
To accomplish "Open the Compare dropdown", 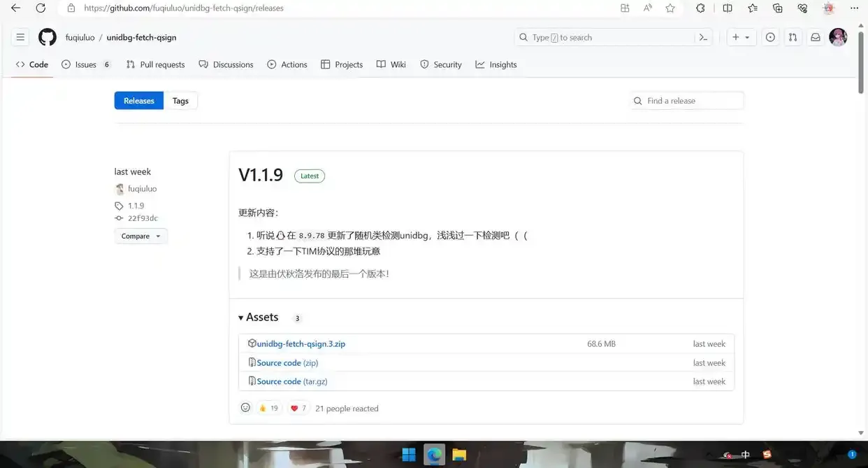I will point(141,236).
